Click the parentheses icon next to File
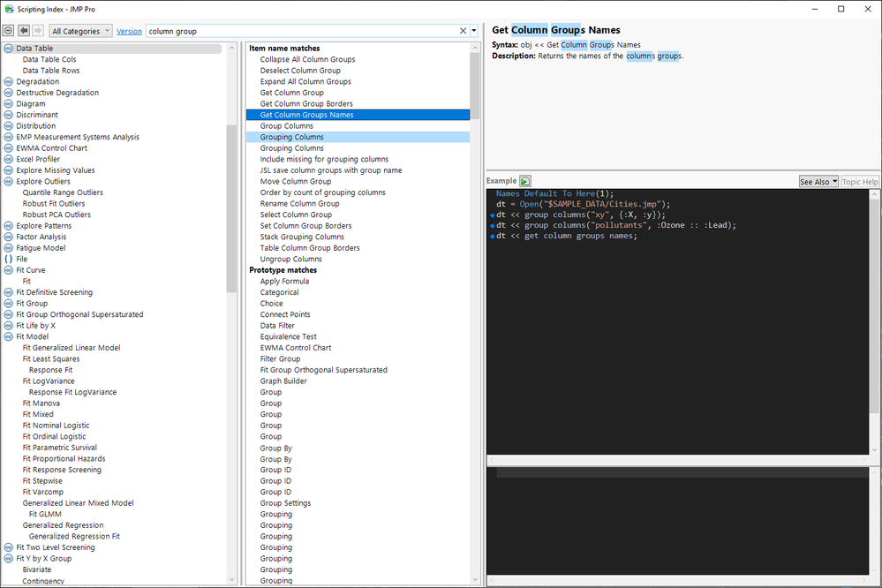This screenshot has width=882, height=588. pyautogui.click(x=9, y=259)
